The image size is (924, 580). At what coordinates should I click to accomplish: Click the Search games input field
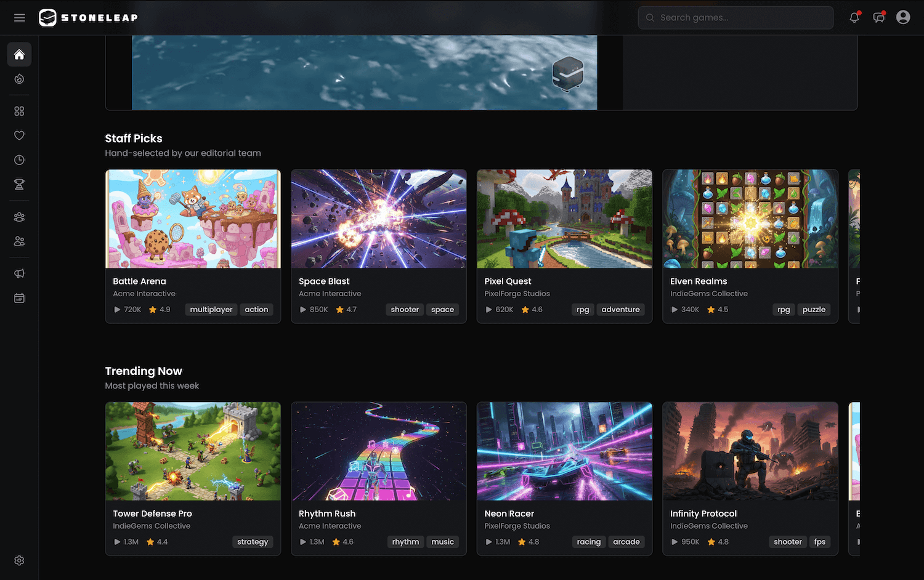pos(736,18)
